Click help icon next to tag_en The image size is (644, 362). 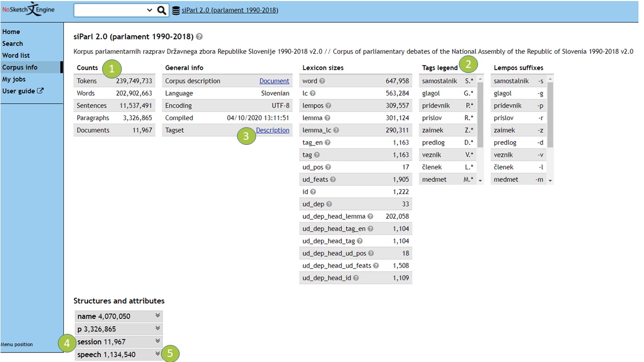(x=327, y=142)
